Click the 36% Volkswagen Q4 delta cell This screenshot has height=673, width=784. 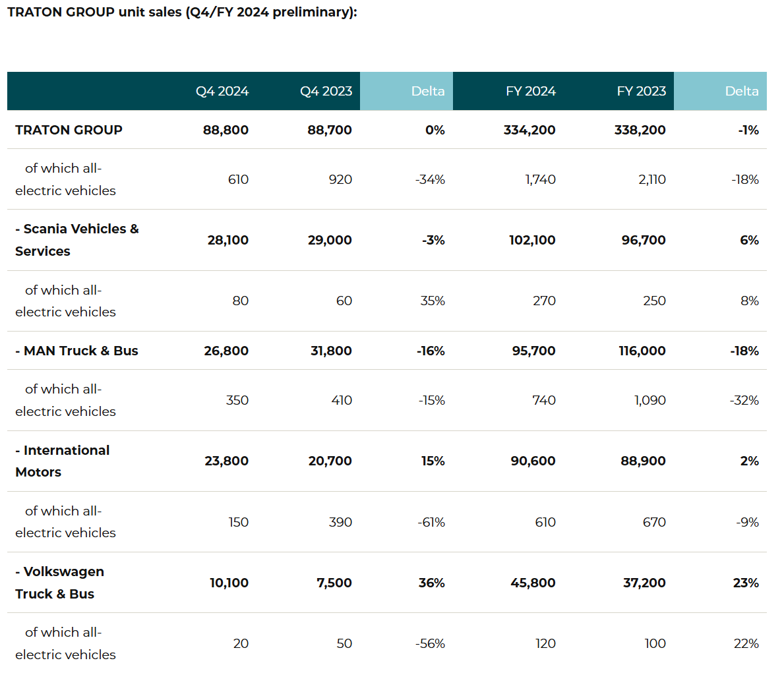click(431, 583)
